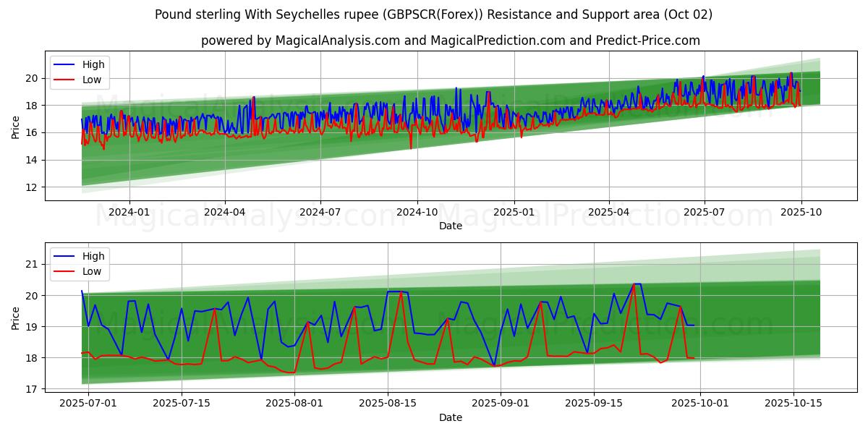Click the Date x-axis label under bottom chart
868x434 pixels.
click(x=450, y=417)
